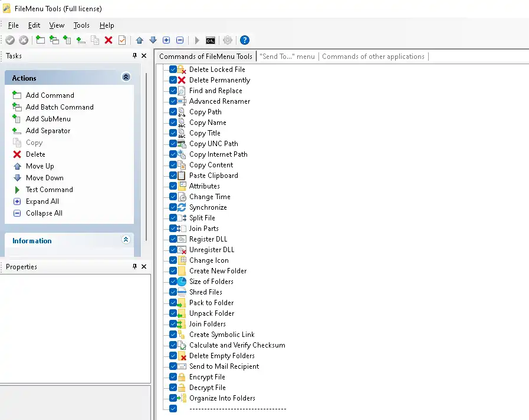This screenshot has height=420, width=529.
Task: Switch to Commands of other applications tab
Action: tap(373, 57)
